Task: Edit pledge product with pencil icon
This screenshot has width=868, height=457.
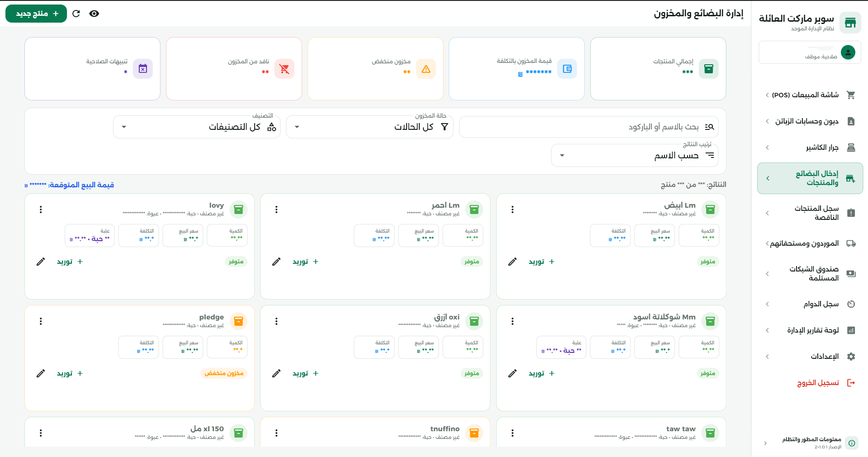Action: (x=41, y=373)
